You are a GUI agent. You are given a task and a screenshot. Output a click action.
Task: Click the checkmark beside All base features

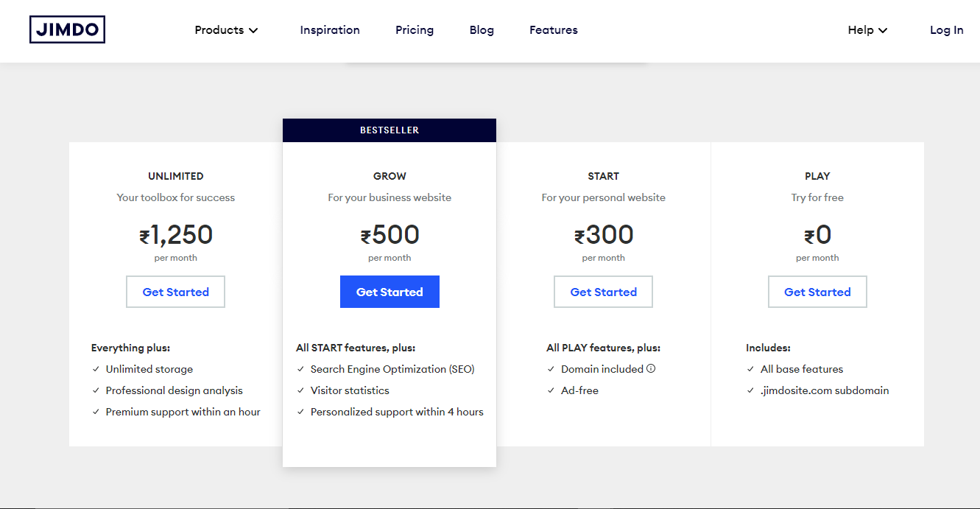pyautogui.click(x=750, y=369)
